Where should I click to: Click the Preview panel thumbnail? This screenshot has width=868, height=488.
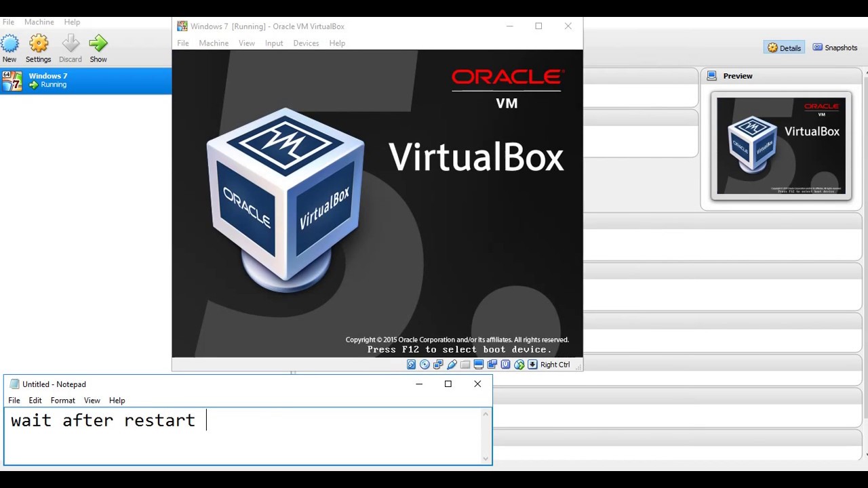(x=781, y=146)
